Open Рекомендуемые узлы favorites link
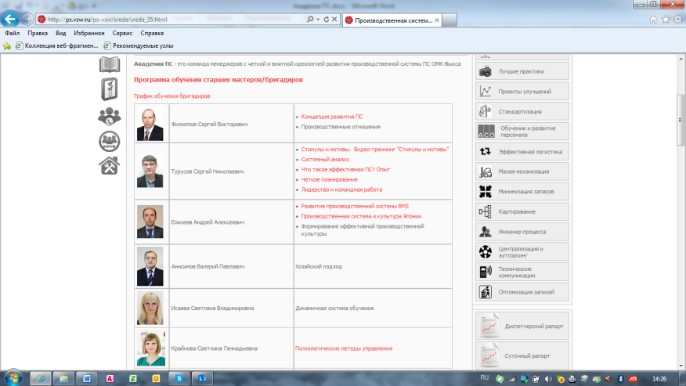686x386 pixels. (138, 46)
